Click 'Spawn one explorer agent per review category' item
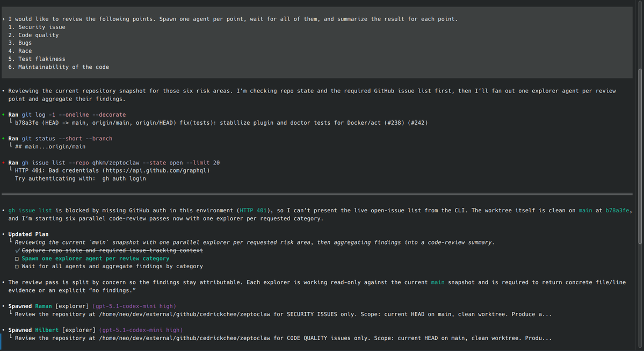The height and width of the screenshot is (351, 644). pyautogui.click(x=95, y=259)
